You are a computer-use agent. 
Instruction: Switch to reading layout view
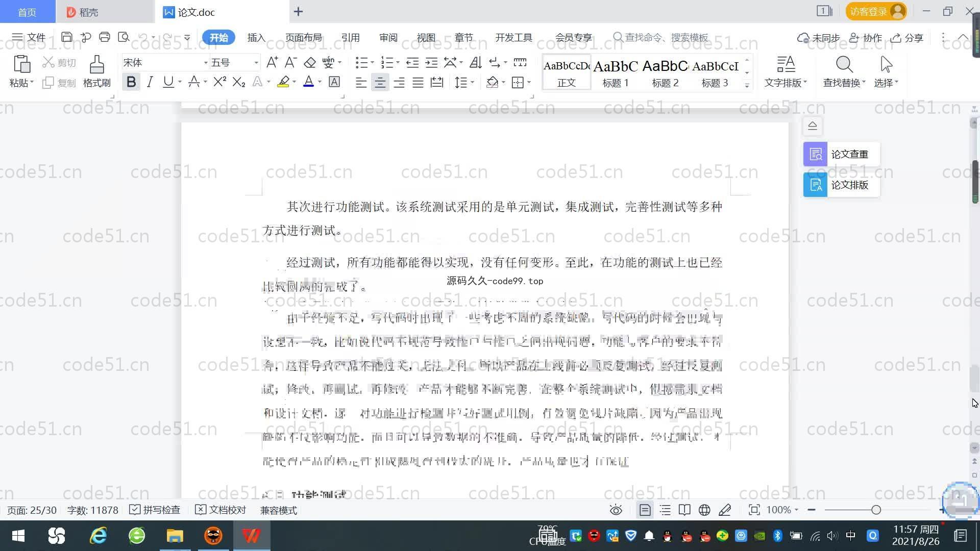[x=684, y=510]
